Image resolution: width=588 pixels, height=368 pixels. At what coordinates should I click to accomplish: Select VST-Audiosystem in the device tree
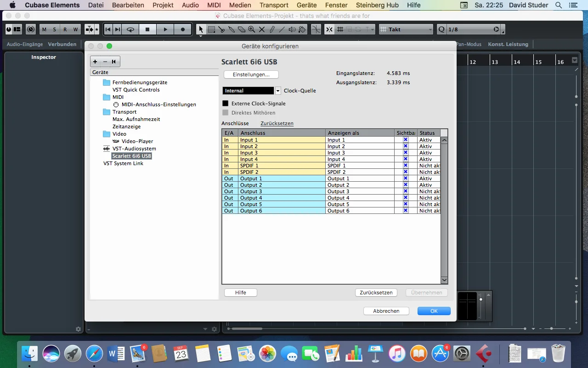134,149
